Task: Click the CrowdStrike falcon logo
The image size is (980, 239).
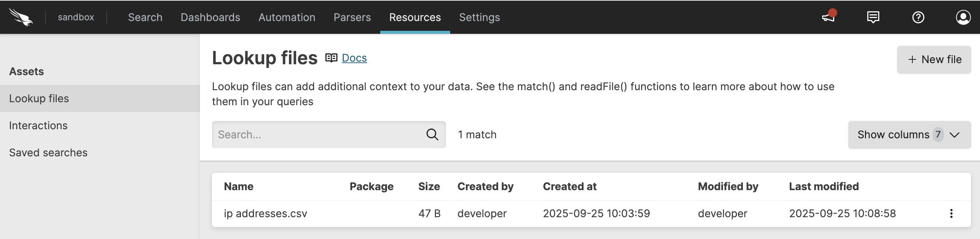Action: point(21,17)
